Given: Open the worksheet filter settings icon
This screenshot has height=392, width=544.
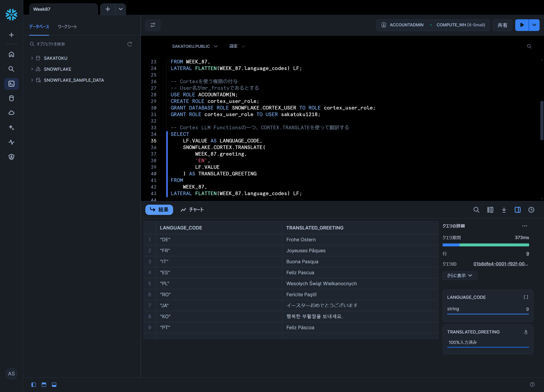Looking at the screenshot, I should click(x=153, y=25).
